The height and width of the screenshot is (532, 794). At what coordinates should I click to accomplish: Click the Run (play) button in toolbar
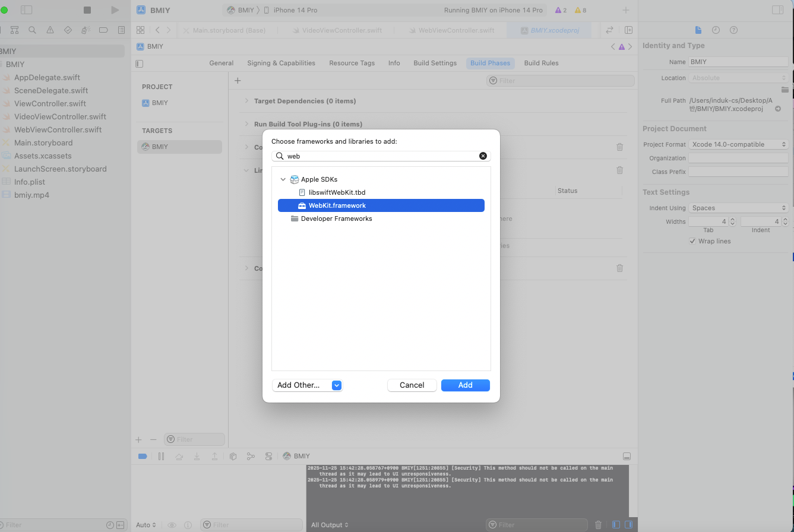[115, 10]
